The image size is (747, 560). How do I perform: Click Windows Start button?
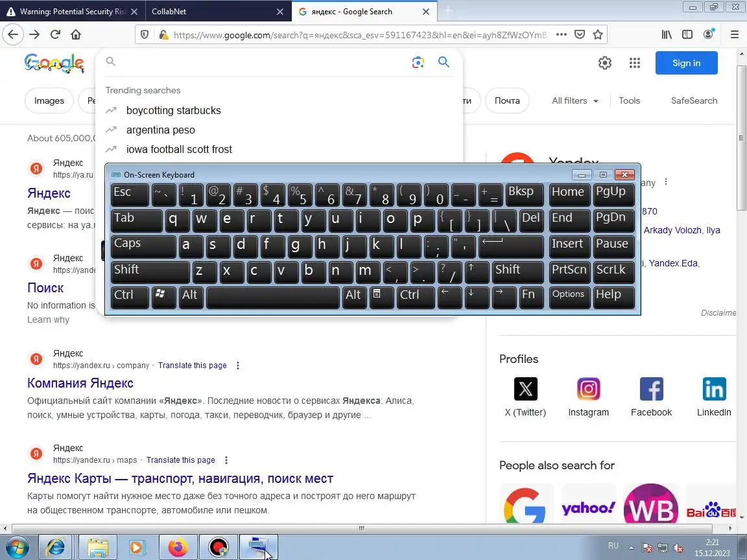pyautogui.click(x=17, y=547)
